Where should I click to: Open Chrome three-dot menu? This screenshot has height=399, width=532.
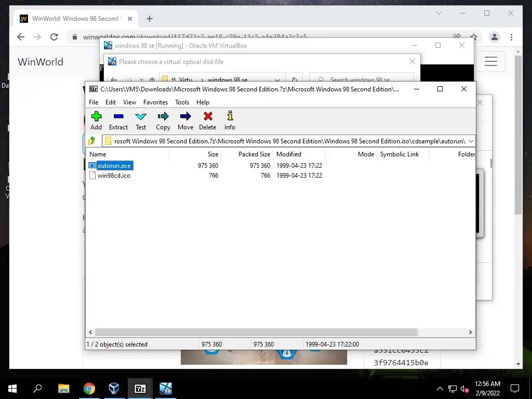click(x=511, y=37)
